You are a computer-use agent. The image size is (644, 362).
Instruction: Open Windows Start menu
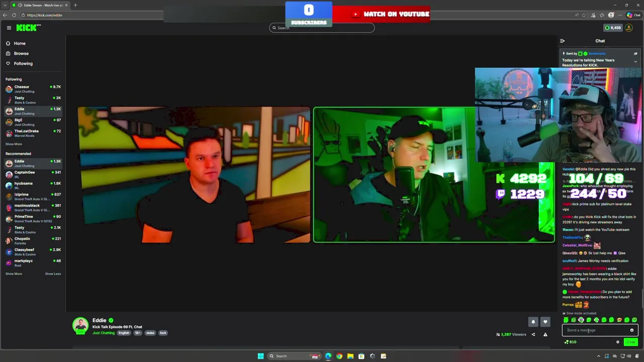point(261,356)
